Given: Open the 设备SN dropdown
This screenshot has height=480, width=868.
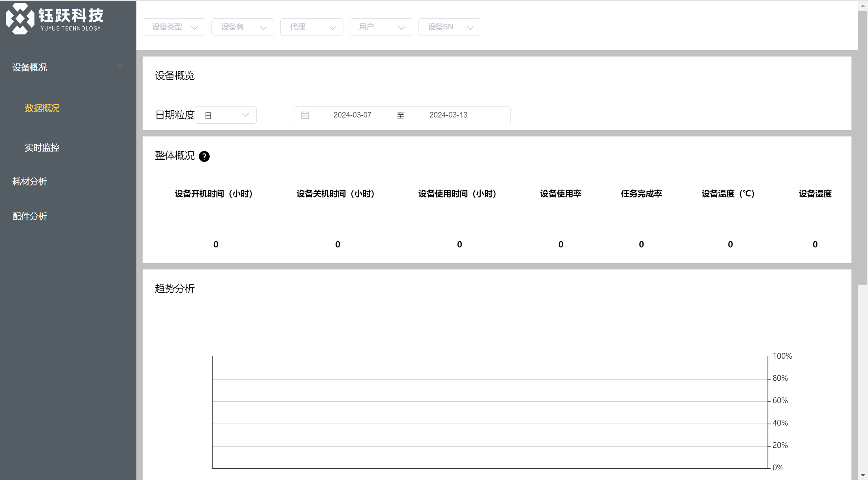Looking at the screenshot, I should 449,27.
